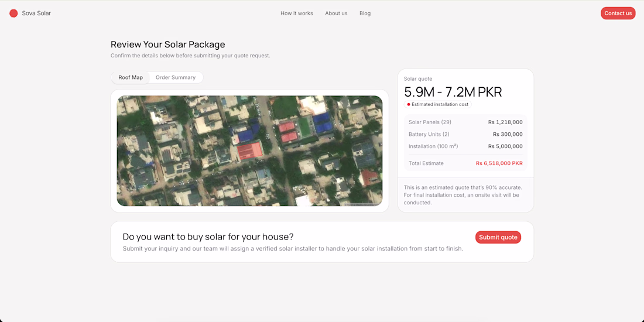Switch to the Roof Map tab
The image size is (644, 322).
click(x=131, y=77)
